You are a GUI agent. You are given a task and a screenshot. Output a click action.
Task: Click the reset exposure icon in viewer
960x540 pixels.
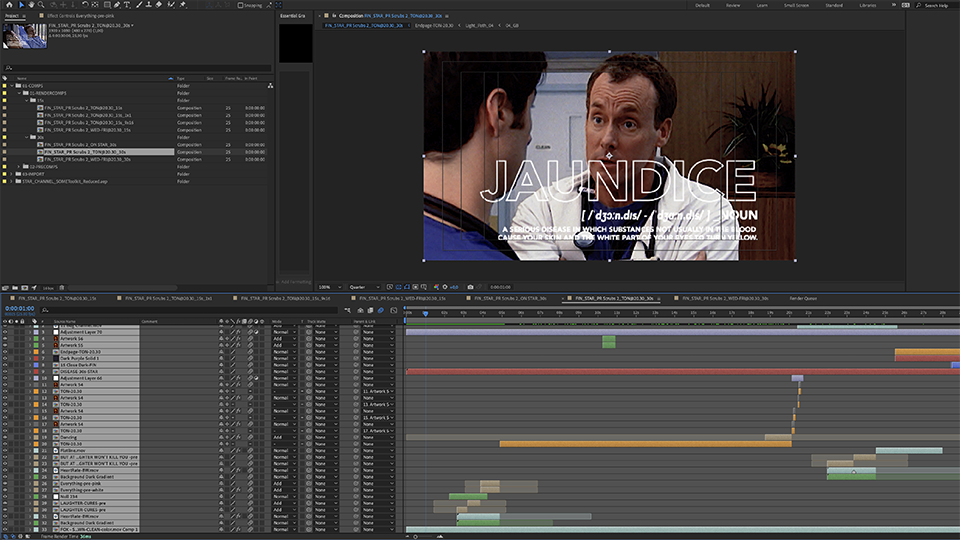coord(445,287)
